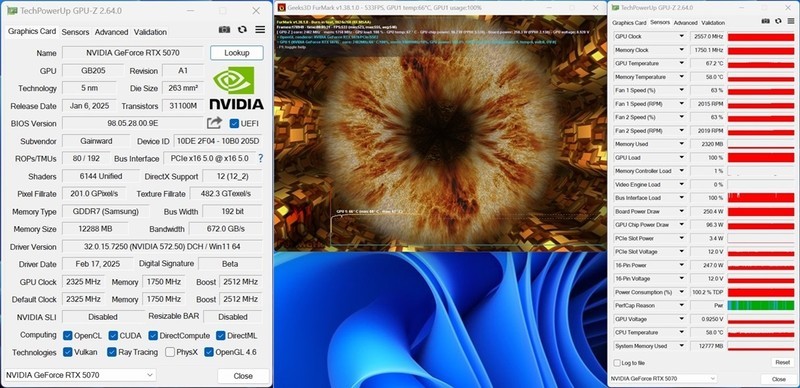Open GPU selector dropdown in Sensors window
Image resolution: width=800 pixels, height=388 pixels.
(664, 379)
